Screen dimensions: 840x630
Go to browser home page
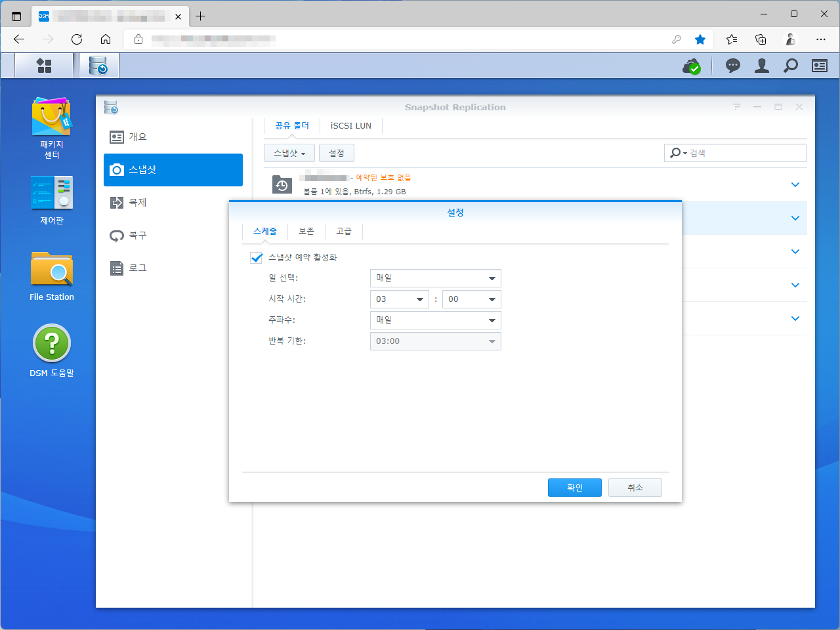tap(106, 39)
